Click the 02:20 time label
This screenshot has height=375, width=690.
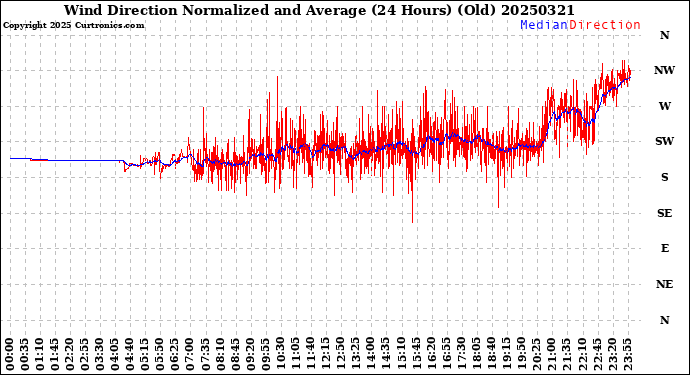point(70,354)
